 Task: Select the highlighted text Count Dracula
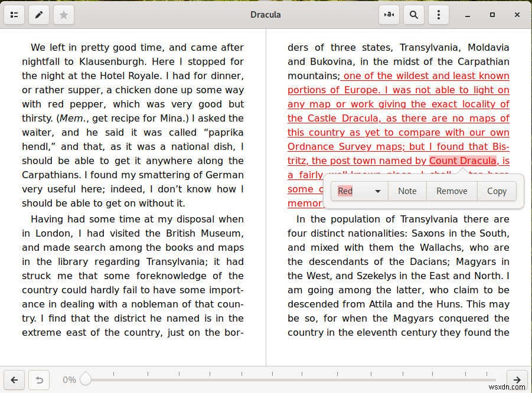pos(462,161)
